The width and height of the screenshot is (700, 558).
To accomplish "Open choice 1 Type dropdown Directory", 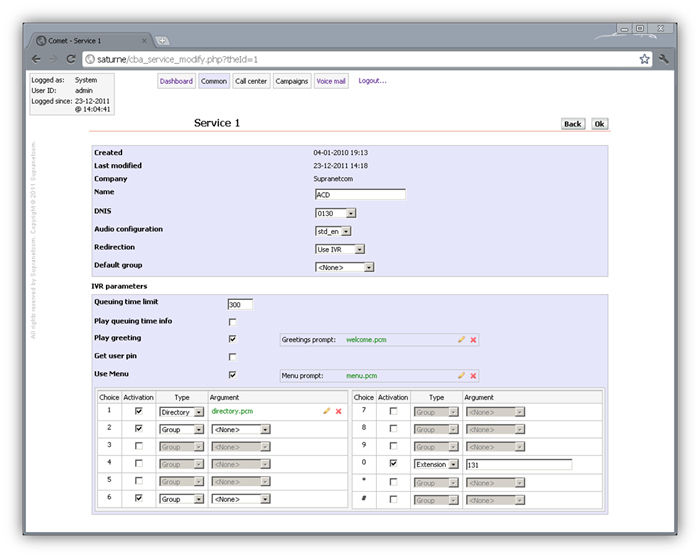I will coord(181,412).
